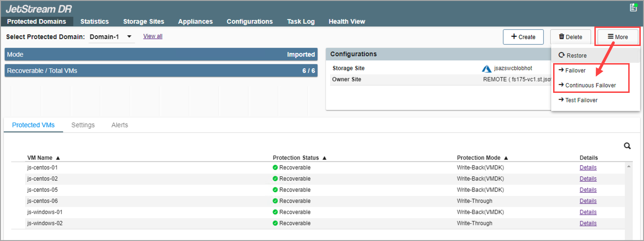Sort by Protection Mode column arrow
The image size is (644, 241).
[x=506, y=158]
